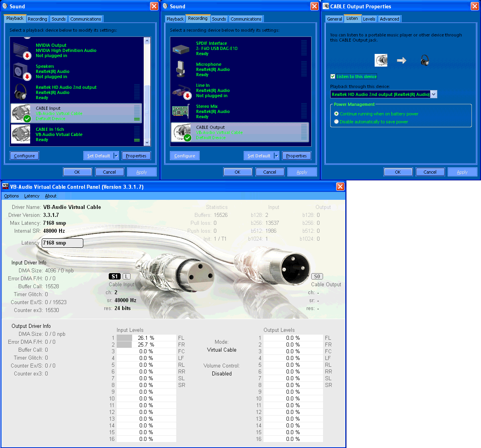
Task: Open Set Default dropdown in Recording dialog
Action: click(x=276, y=155)
